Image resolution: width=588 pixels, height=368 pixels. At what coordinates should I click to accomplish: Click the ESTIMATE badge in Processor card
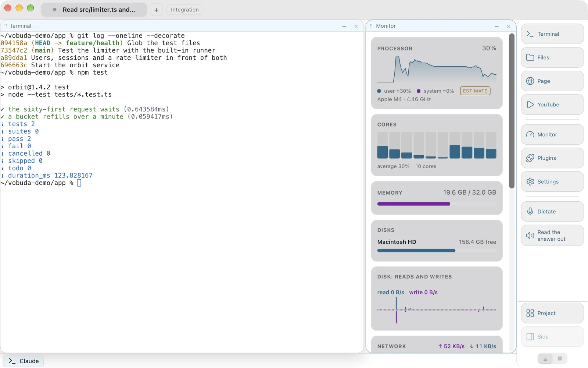475,91
